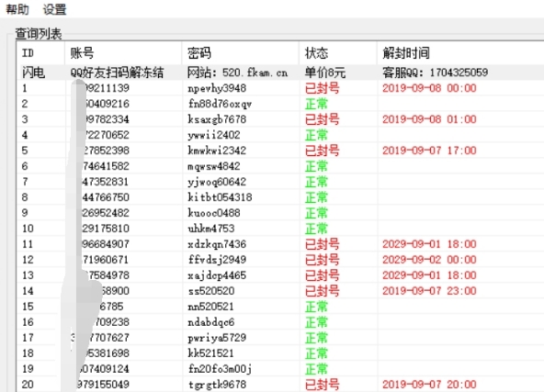The height and width of the screenshot is (392, 544).
Task: Click 正常 status in row 2
Action: 316,104
